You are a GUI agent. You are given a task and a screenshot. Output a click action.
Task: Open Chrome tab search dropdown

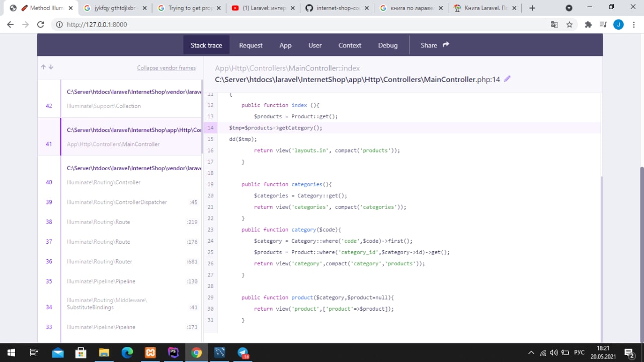tap(569, 8)
